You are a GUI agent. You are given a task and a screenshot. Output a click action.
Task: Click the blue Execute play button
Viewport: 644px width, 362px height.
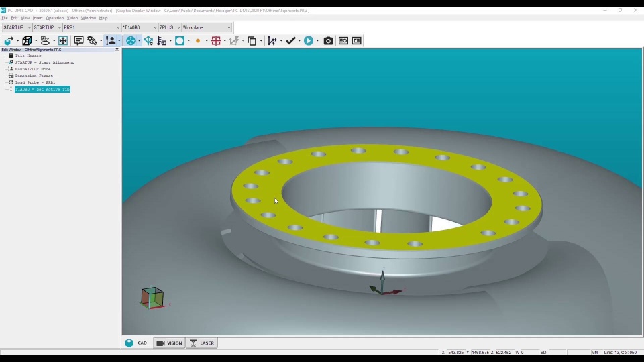coord(309,41)
